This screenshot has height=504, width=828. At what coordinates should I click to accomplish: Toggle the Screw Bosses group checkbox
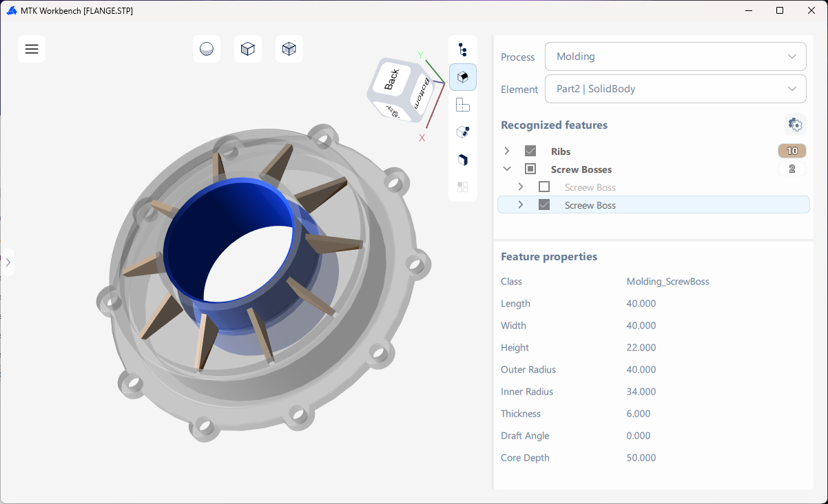tap(530, 169)
